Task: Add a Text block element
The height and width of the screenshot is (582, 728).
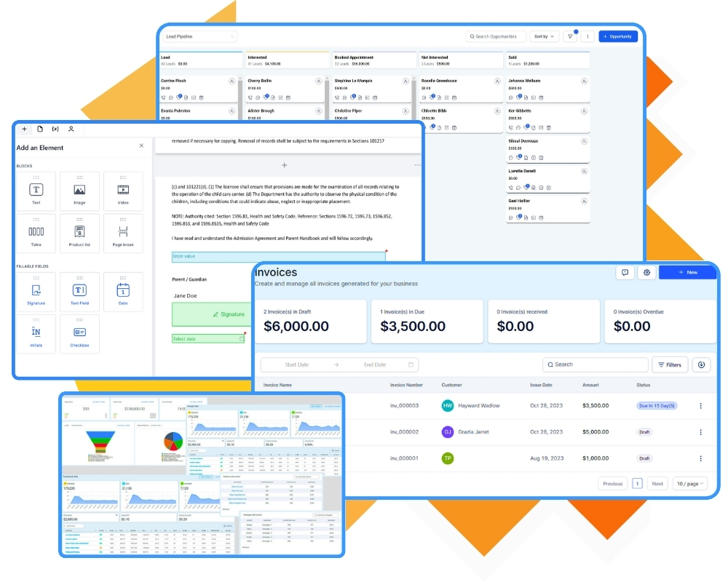Action: [36, 191]
